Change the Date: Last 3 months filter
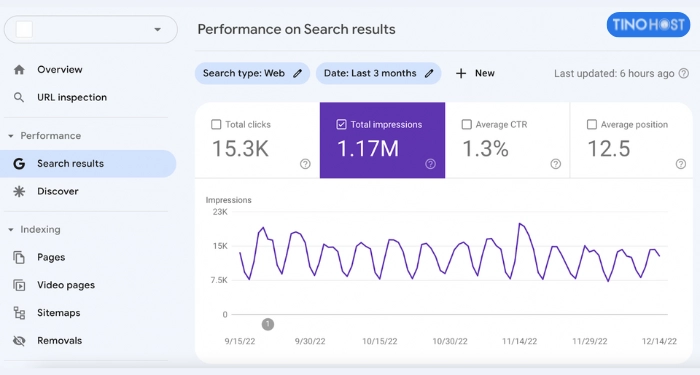Viewport: 700px width, 375px height. pos(379,73)
